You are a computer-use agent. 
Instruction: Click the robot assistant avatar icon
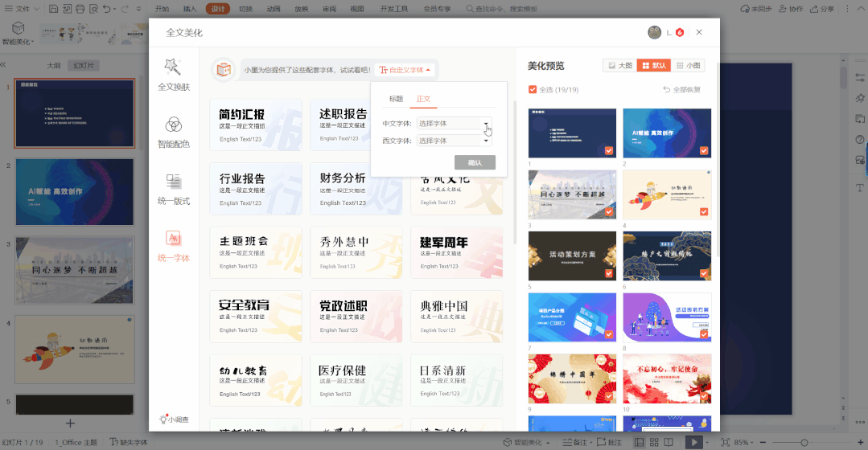coord(224,70)
